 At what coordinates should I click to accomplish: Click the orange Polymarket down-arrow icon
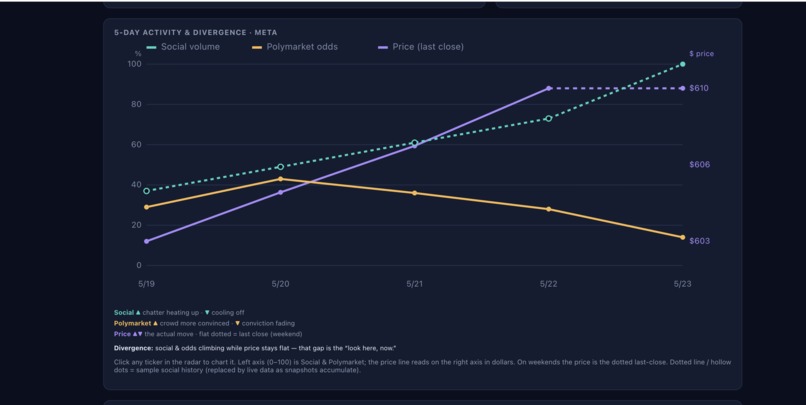coord(237,323)
